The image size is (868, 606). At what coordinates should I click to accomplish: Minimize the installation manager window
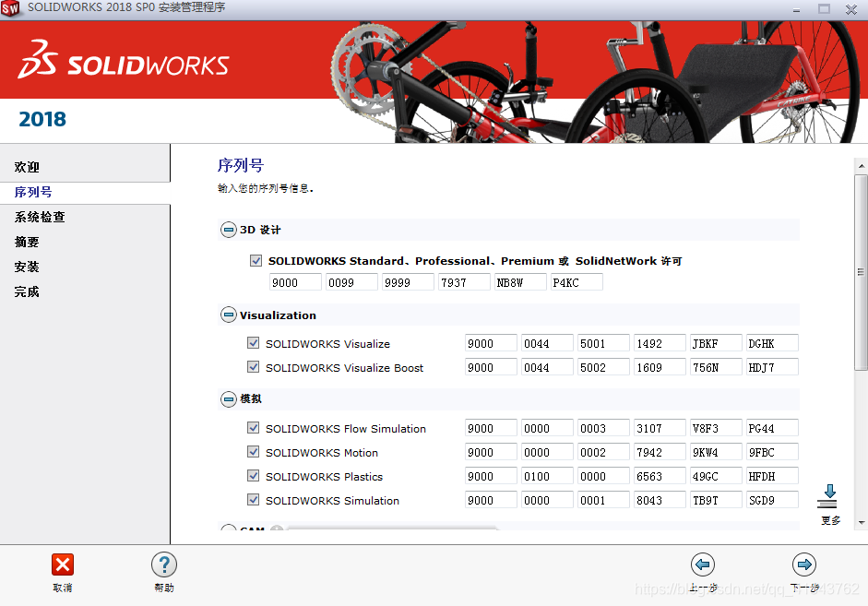(x=797, y=9)
